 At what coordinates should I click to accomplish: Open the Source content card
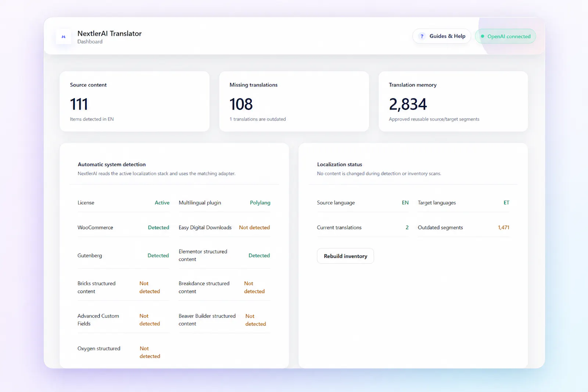tap(135, 101)
